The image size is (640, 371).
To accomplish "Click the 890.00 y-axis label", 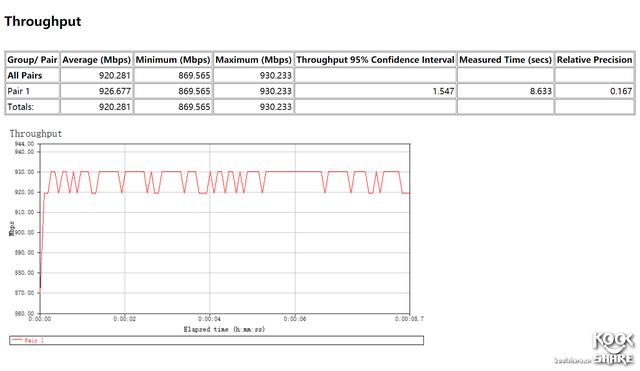I will (24, 253).
